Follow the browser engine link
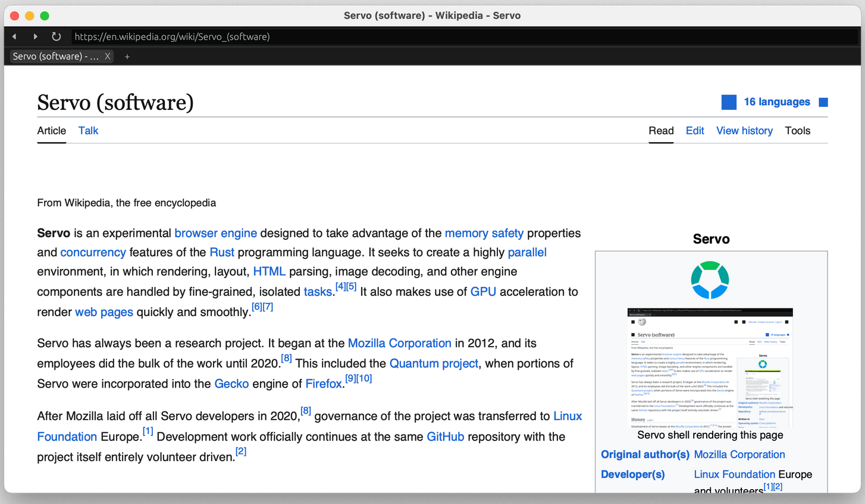This screenshot has height=504, width=865. [215, 234]
